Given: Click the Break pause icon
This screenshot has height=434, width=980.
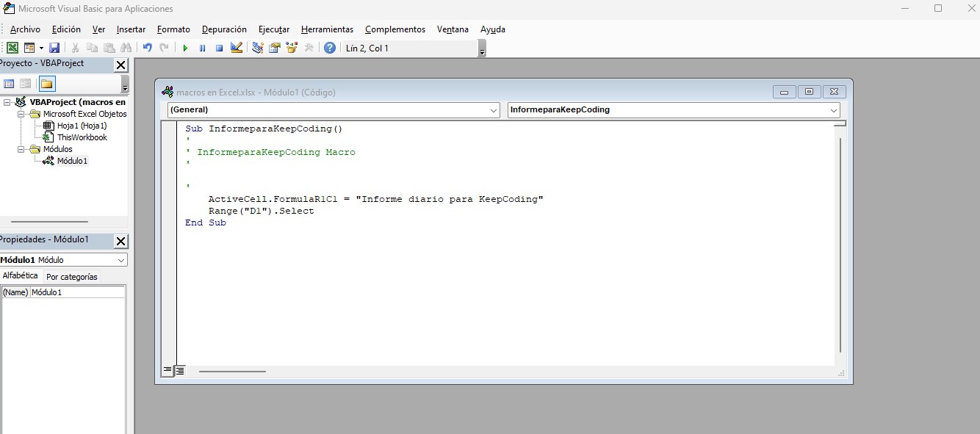Looking at the screenshot, I should tap(202, 48).
